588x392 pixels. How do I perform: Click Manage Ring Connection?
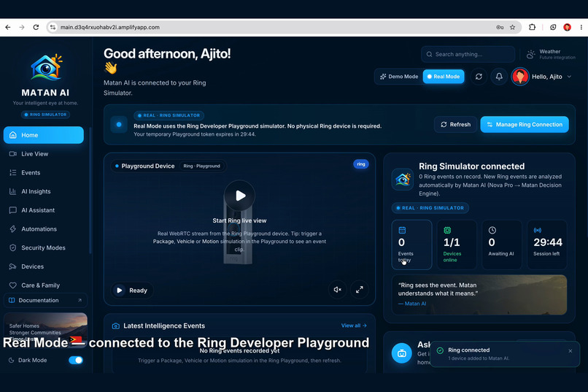[x=525, y=125]
